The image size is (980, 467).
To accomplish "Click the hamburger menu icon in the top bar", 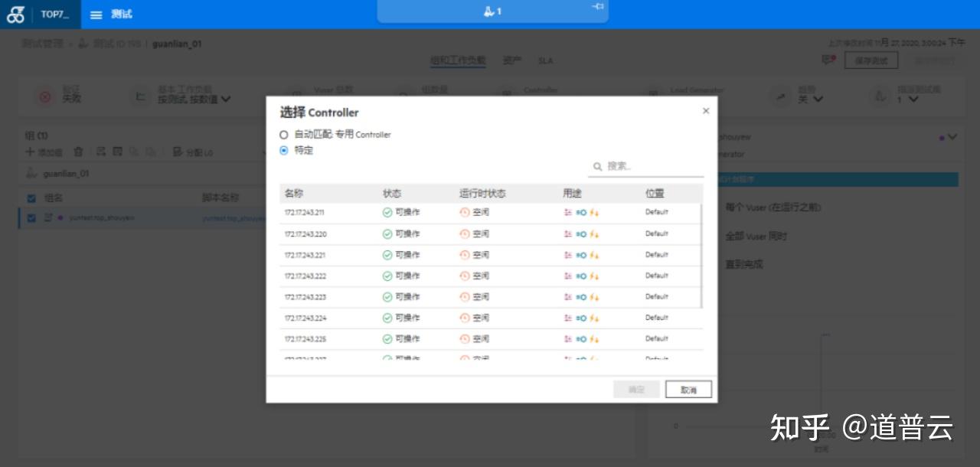I will pos(96,14).
